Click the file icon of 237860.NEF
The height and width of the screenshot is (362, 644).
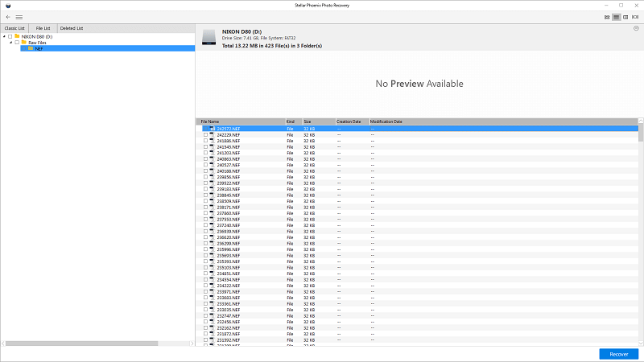coord(213,213)
